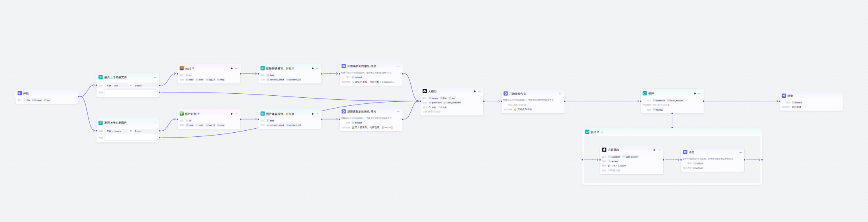Viewport: 868px width, 222px height.
Task: Click the 图片兼容报错，并取字 node title
Action: [280, 114]
